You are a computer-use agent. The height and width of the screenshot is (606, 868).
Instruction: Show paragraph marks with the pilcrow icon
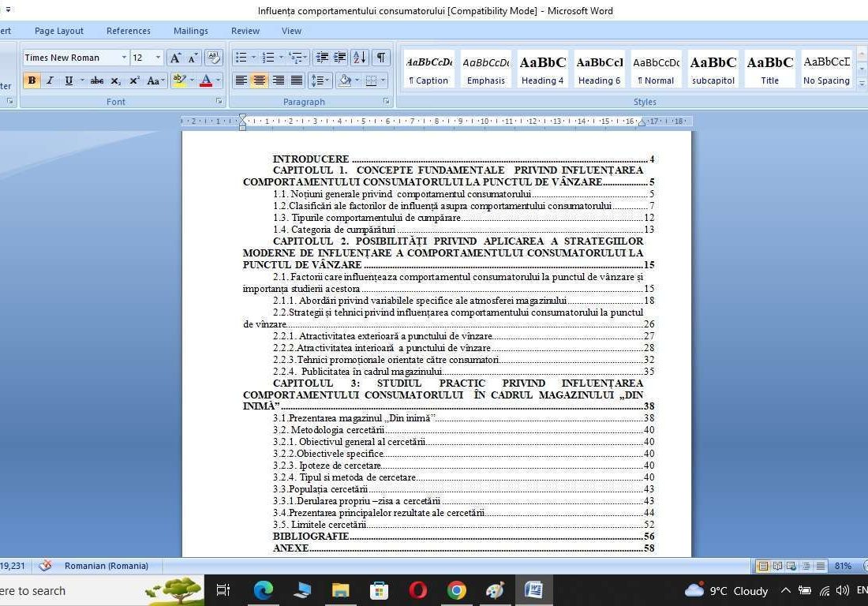coord(381,58)
